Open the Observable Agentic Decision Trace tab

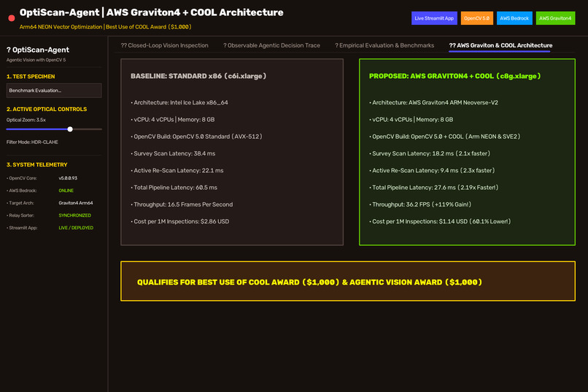271,45
